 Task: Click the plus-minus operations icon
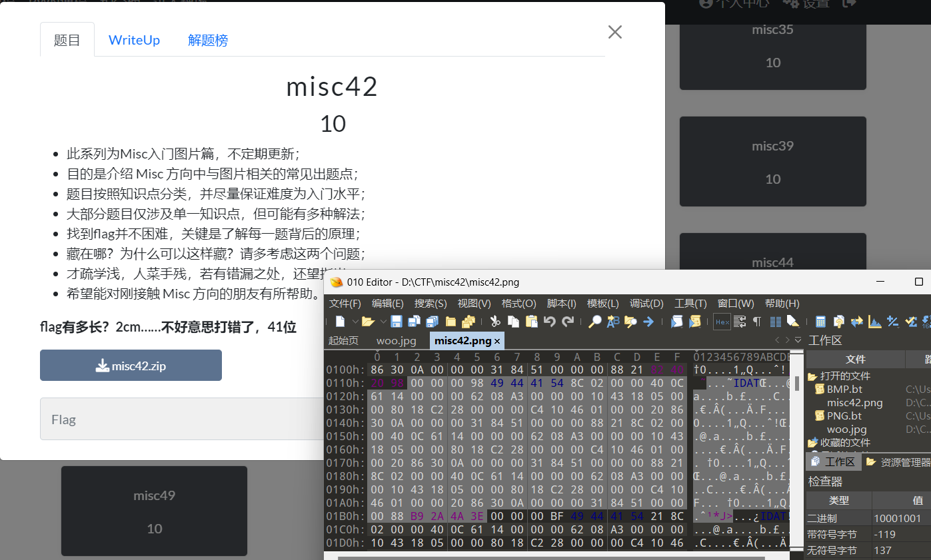click(x=893, y=322)
